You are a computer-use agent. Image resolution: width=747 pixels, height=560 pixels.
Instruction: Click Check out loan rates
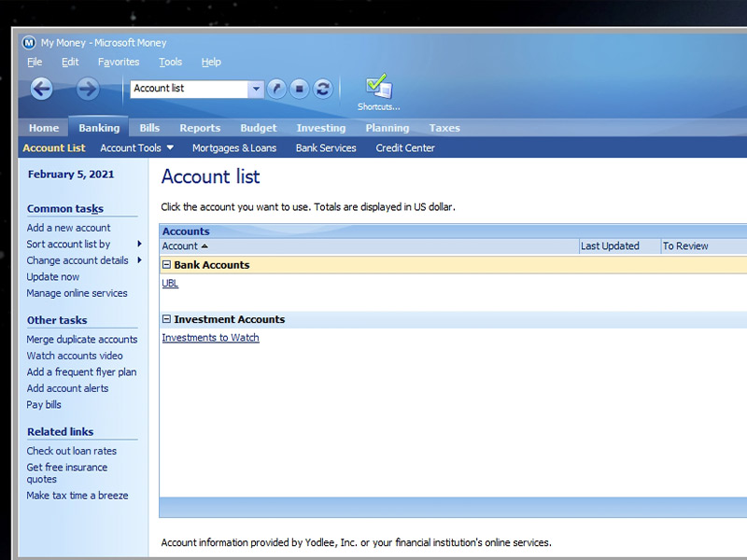click(x=72, y=451)
